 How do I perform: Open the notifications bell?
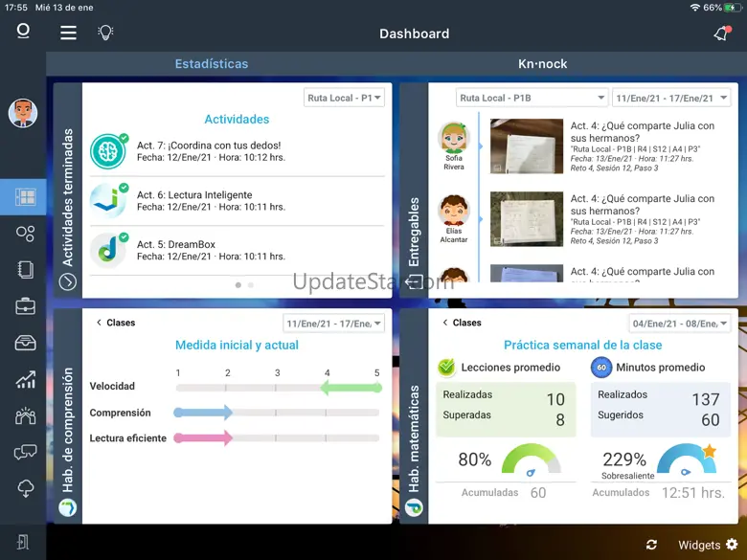click(x=722, y=34)
